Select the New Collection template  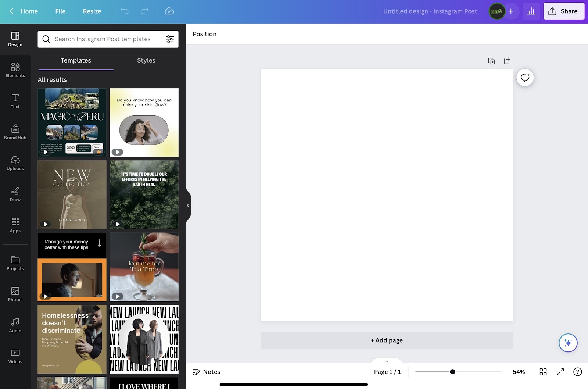tap(72, 195)
